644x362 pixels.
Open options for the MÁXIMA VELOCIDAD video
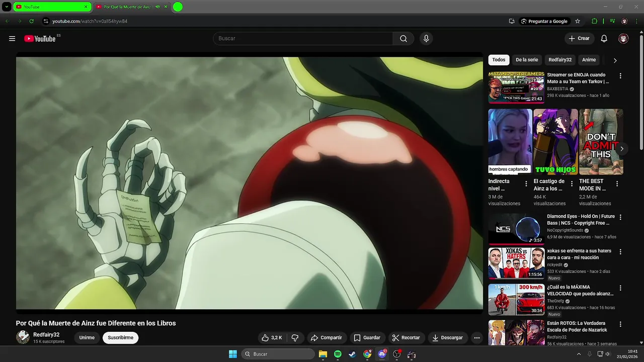click(620, 288)
